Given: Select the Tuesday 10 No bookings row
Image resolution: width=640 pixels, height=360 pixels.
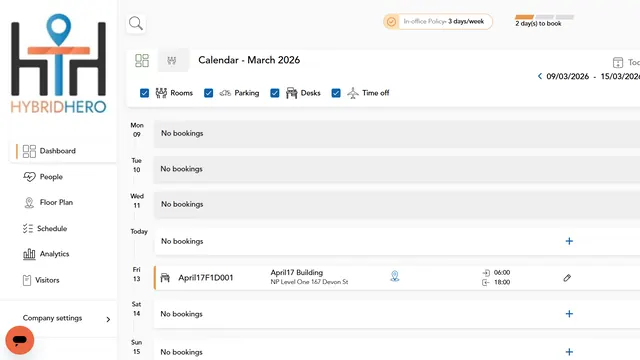Looking at the screenshot, I should point(397,169).
